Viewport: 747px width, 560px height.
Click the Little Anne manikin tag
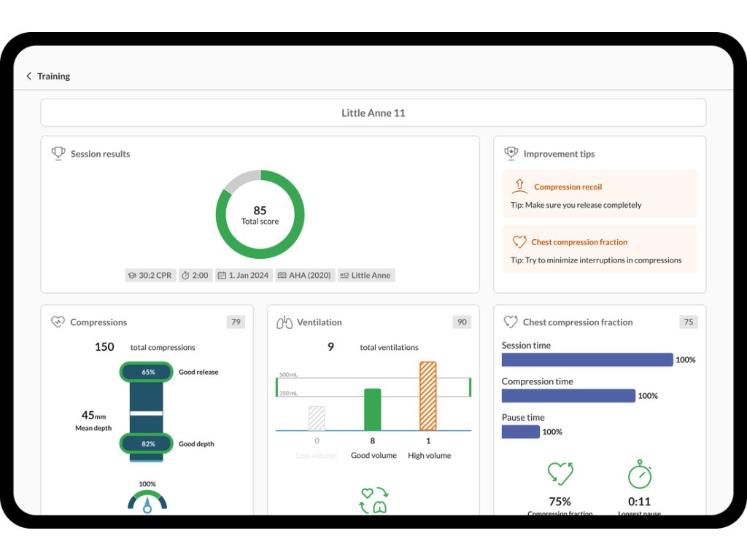pyautogui.click(x=366, y=275)
